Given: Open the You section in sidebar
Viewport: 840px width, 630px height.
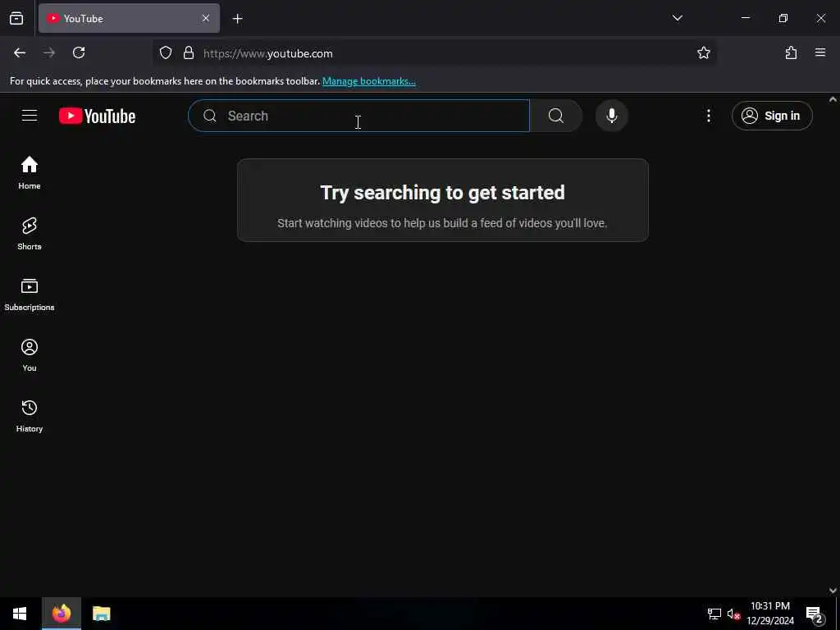Looking at the screenshot, I should point(30,355).
